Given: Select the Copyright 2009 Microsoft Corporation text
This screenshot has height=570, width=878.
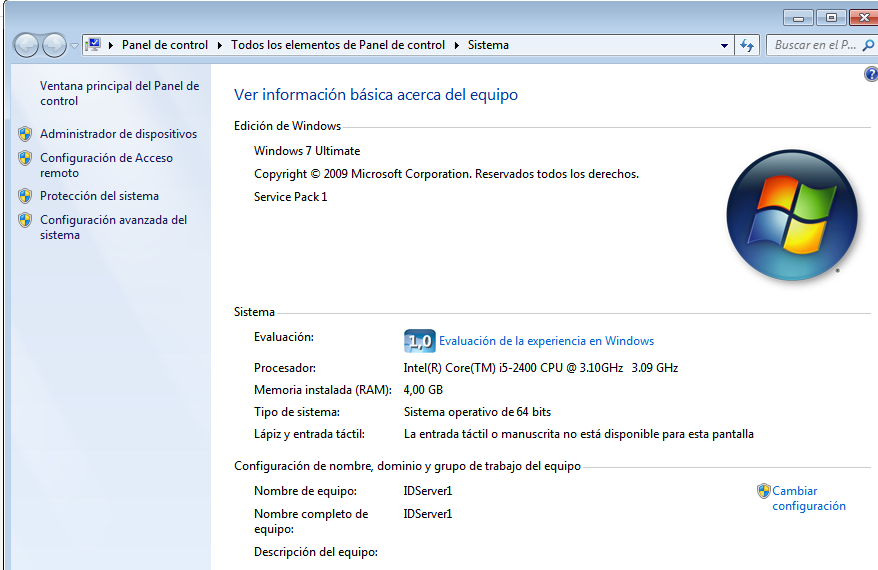Looking at the screenshot, I should tap(446, 174).
